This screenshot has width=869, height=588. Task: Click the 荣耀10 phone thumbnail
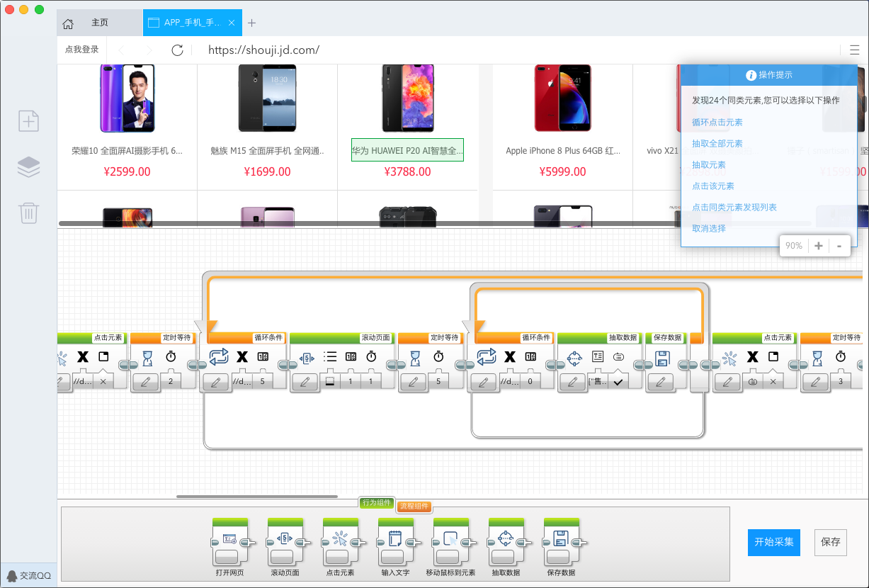[127, 98]
